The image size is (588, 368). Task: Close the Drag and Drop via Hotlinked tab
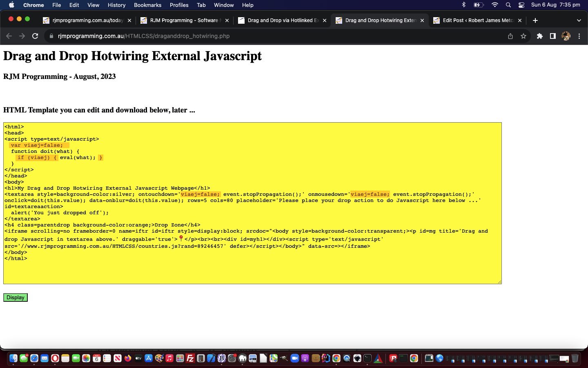coord(325,20)
